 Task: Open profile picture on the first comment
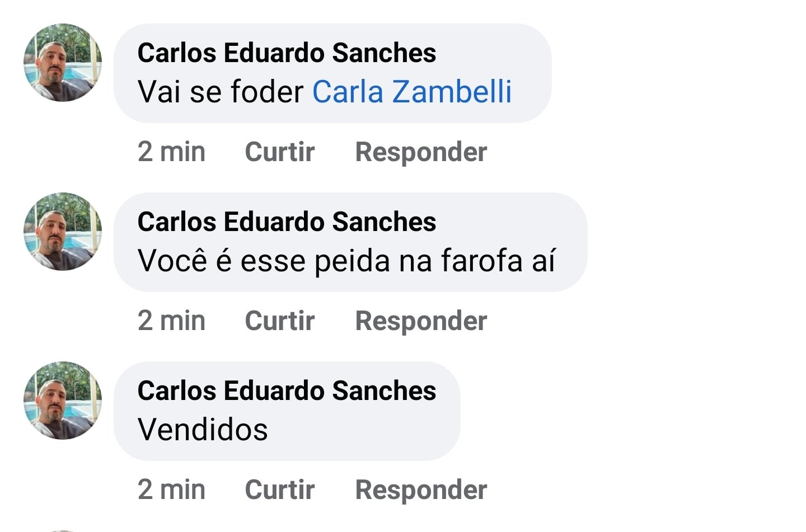(x=63, y=63)
